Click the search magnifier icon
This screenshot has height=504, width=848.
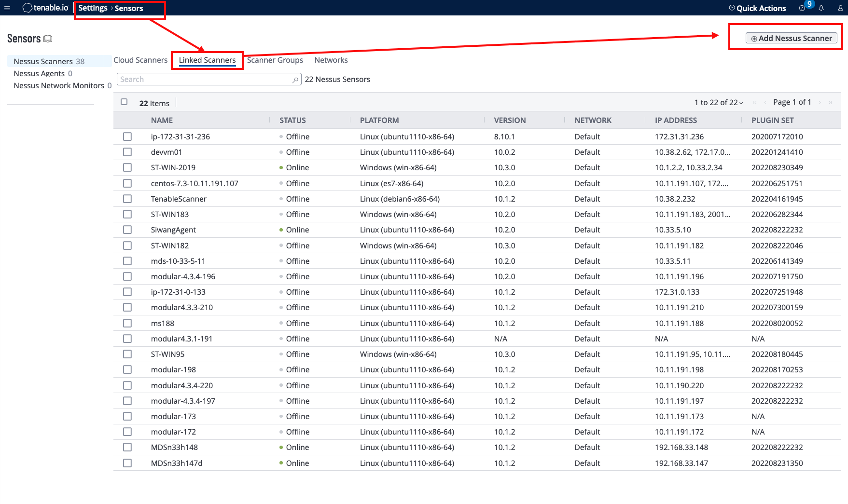point(295,80)
